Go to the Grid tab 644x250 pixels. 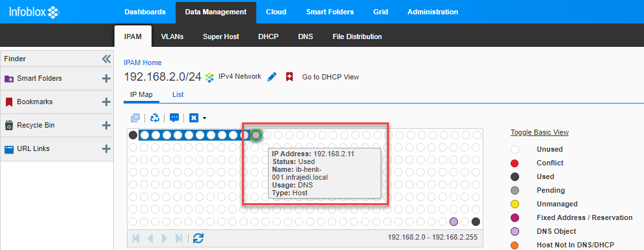tap(381, 12)
